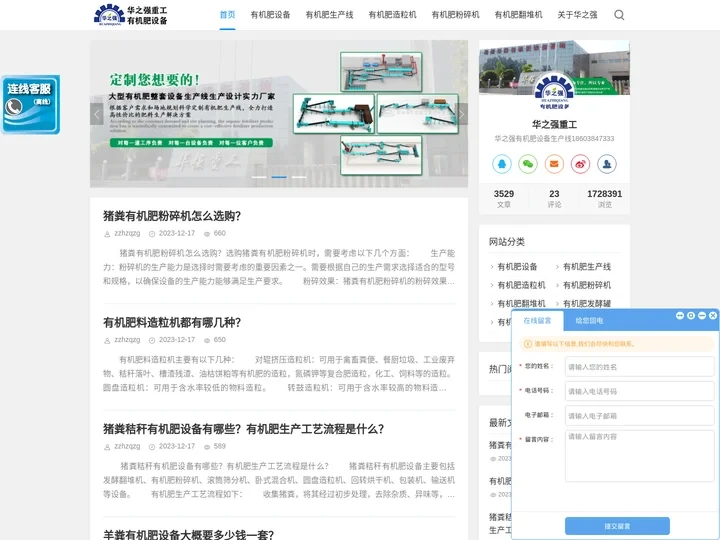The image size is (720, 540).
Task: Open the 连线客服 floating support badge
Action: [x=31, y=105]
